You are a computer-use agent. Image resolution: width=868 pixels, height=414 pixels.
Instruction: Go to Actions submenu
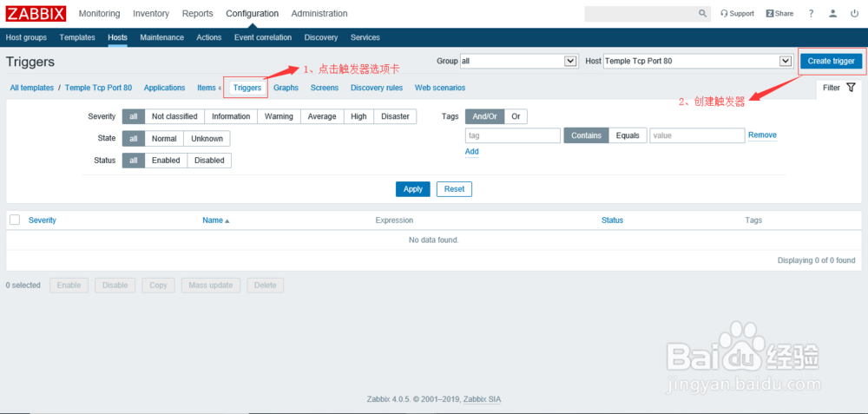(x=208, y=37)
